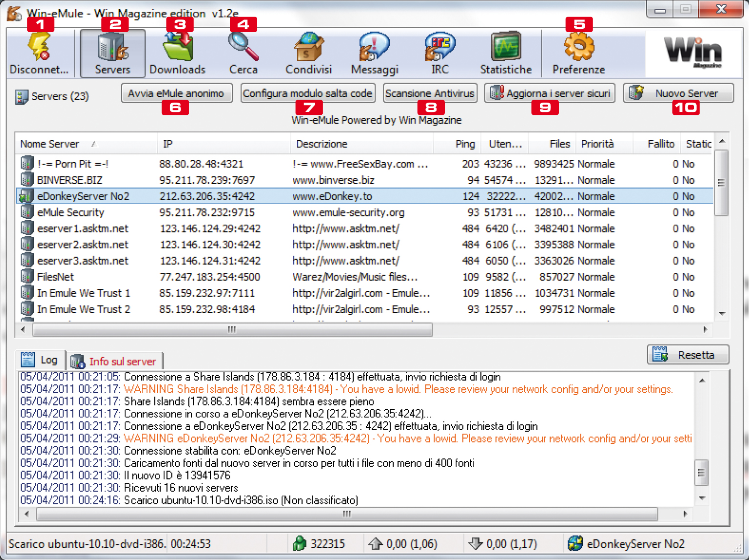Open Preferenze gear icon

579,47
